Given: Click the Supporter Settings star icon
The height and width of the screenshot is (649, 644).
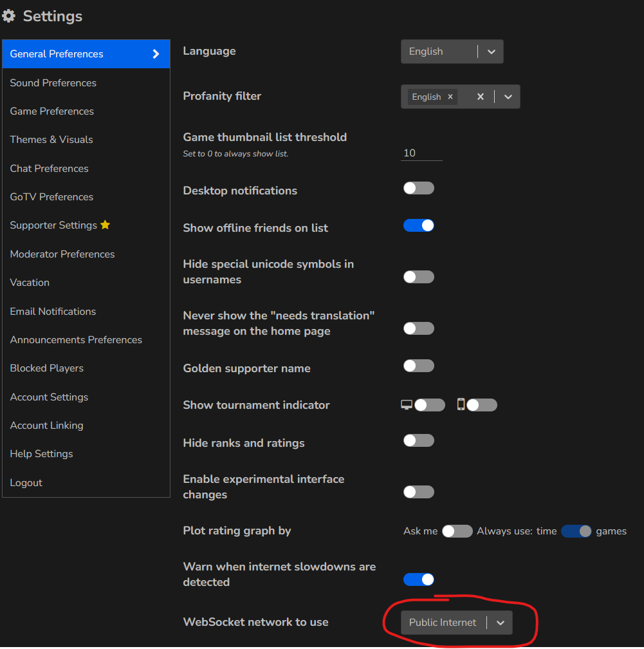Looking at the screenshot, I should click(x=106, y=225).
